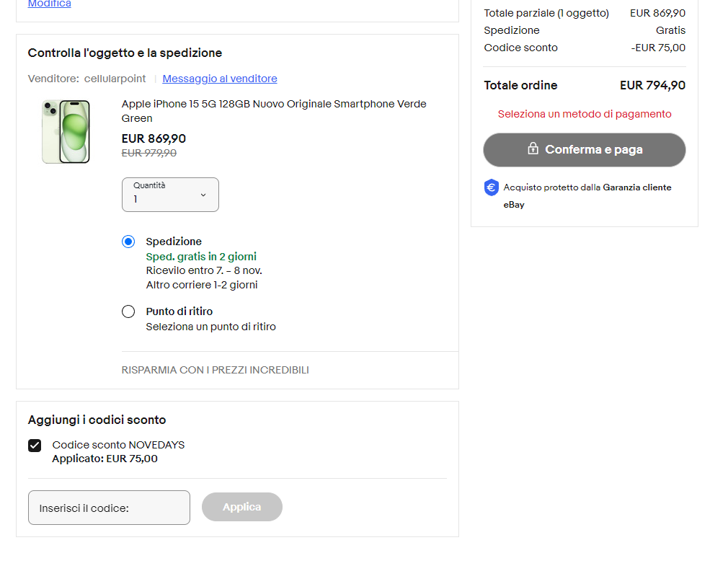
Task: Uncheck the NOVEDAYS discount code checkbox
Action: [x=35, y=446]
